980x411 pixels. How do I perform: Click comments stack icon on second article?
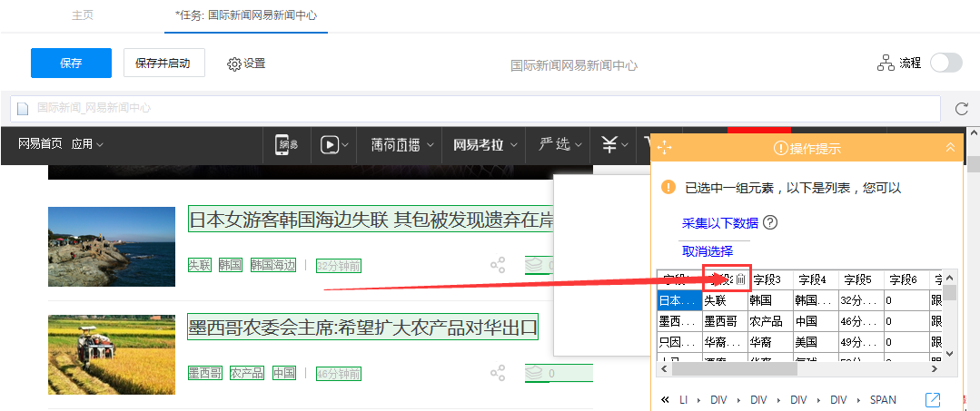click(x=534, y=374)
